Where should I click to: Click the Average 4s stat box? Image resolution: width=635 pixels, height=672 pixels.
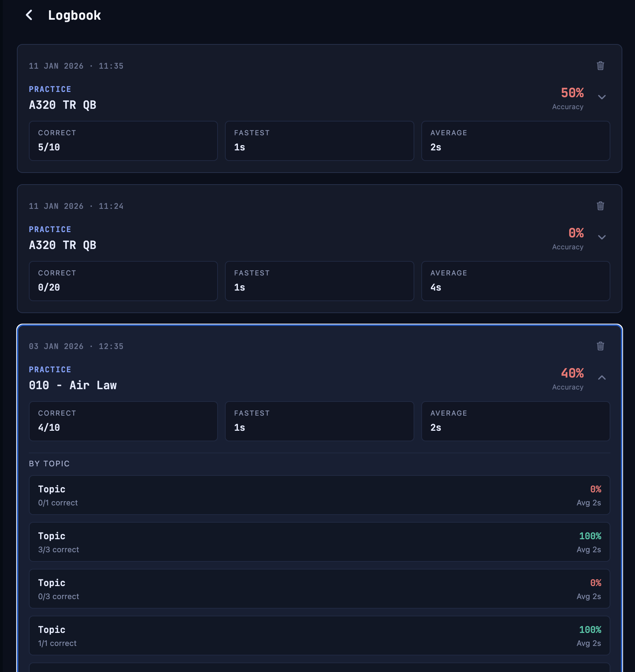point(515,281)
